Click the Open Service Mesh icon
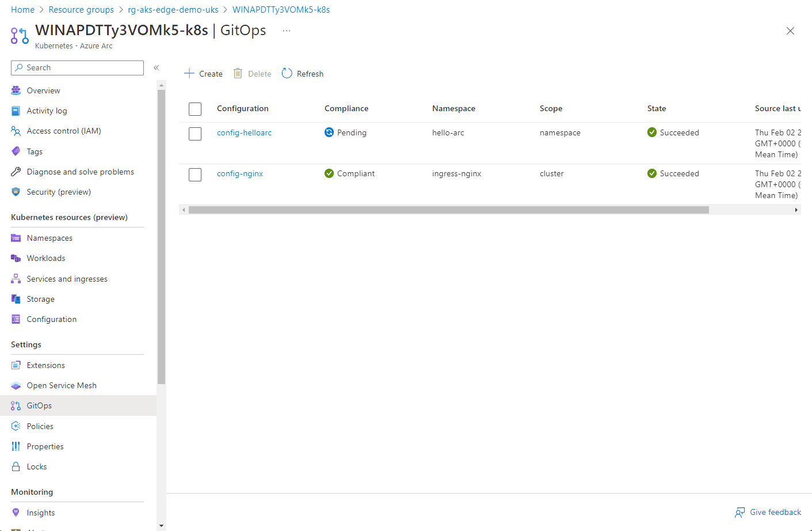 click(x=16, y=385)
